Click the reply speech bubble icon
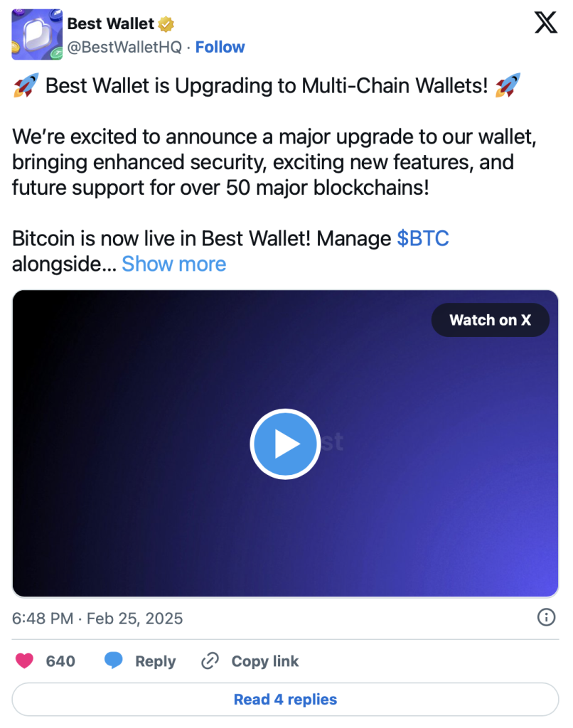This screenshot has height=728, width=573. click(x=114, y=661)
